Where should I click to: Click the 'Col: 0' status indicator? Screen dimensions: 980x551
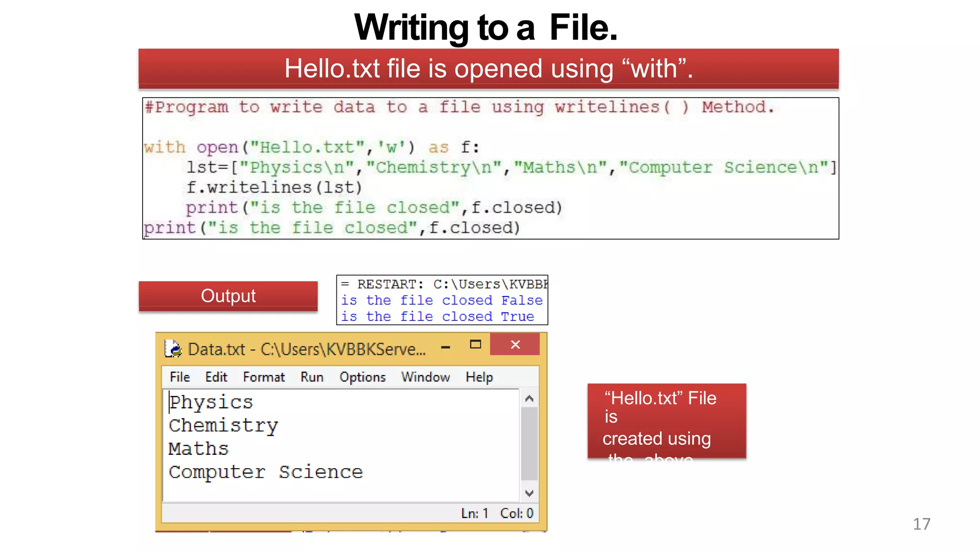[x=517, y=514]
